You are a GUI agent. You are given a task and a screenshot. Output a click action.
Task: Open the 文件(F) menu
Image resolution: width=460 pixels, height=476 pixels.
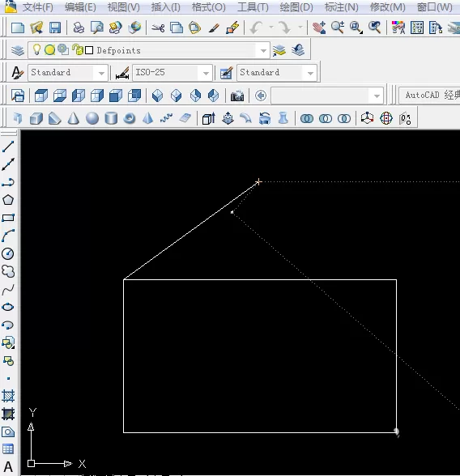(x=37, y=7)
